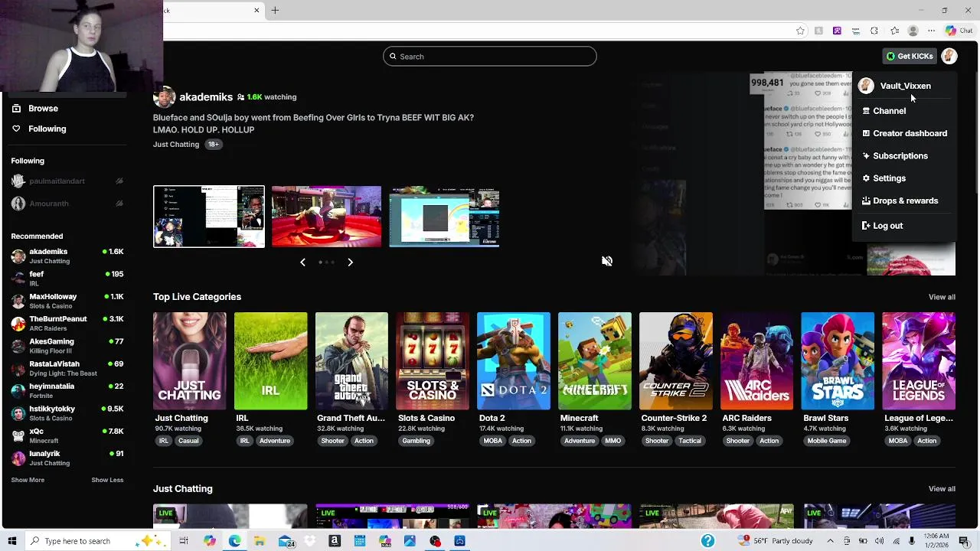Open Drops & rewards in user menu
This screenshot has width=980, height=551.
coord(903,201)
